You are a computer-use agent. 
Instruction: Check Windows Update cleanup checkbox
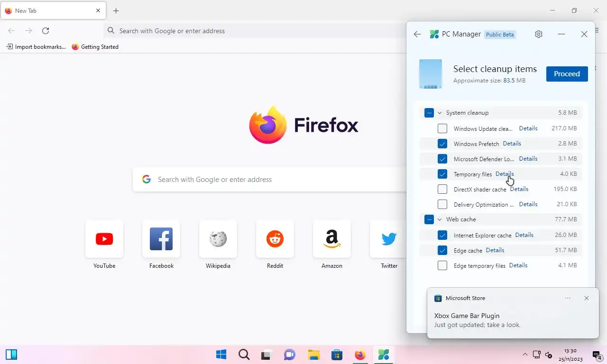coord(442,128)
